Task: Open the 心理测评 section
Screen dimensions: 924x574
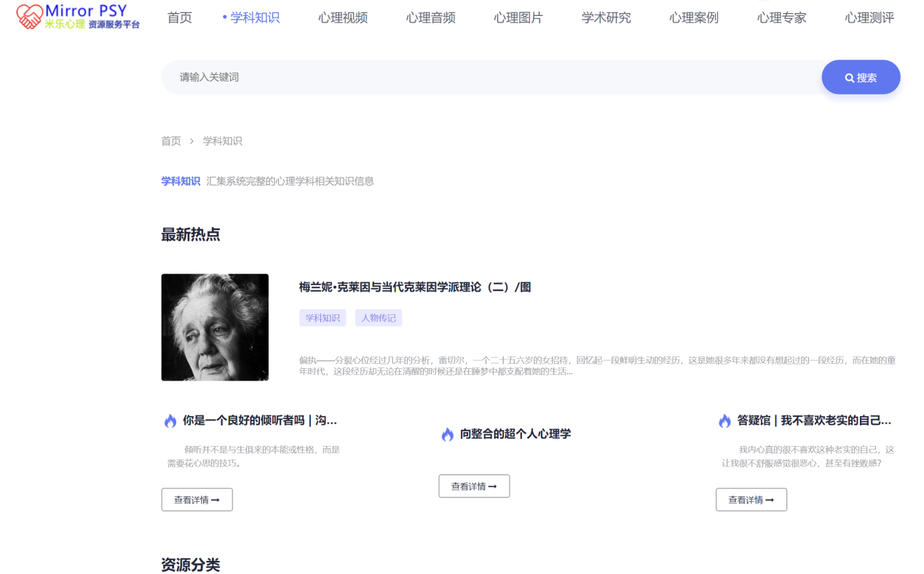Action: coord(869,17)
